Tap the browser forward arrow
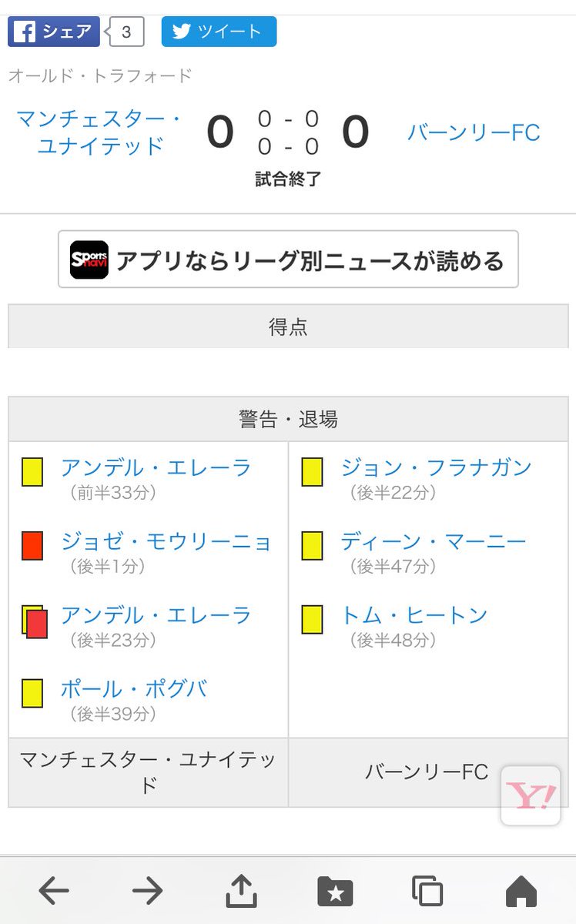This screenshot has height=924, width=576. [x=147, y=891]
